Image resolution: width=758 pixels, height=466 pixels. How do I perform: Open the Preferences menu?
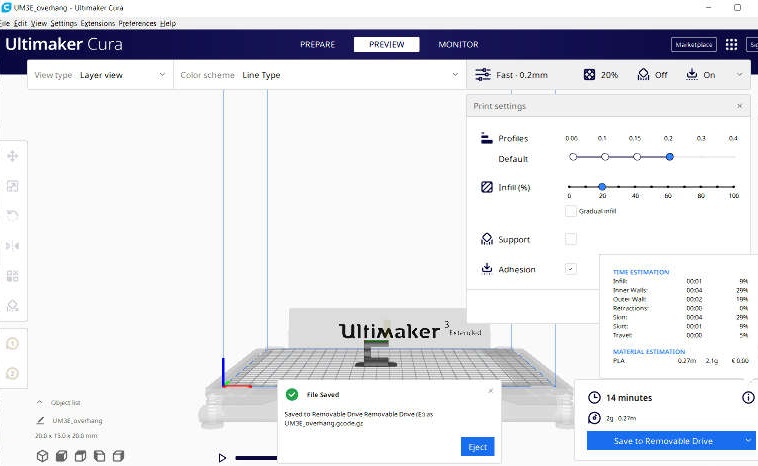click(x=137, y=23)
